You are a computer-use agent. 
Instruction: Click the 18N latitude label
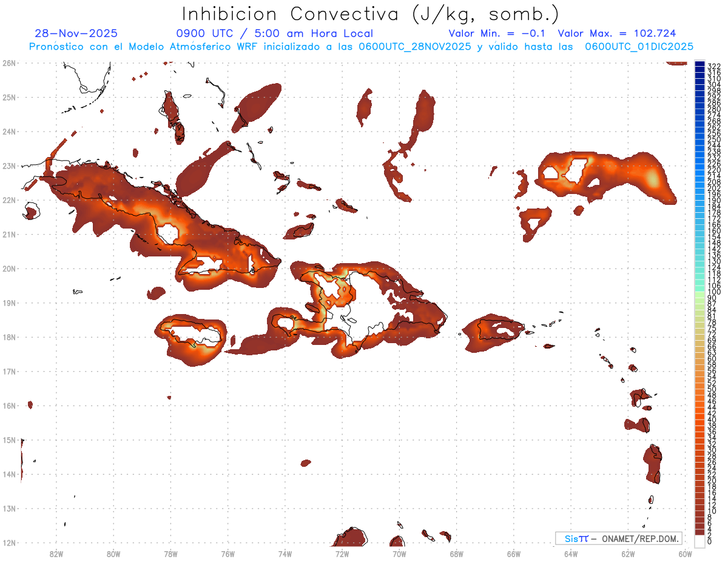pos(8,337)
